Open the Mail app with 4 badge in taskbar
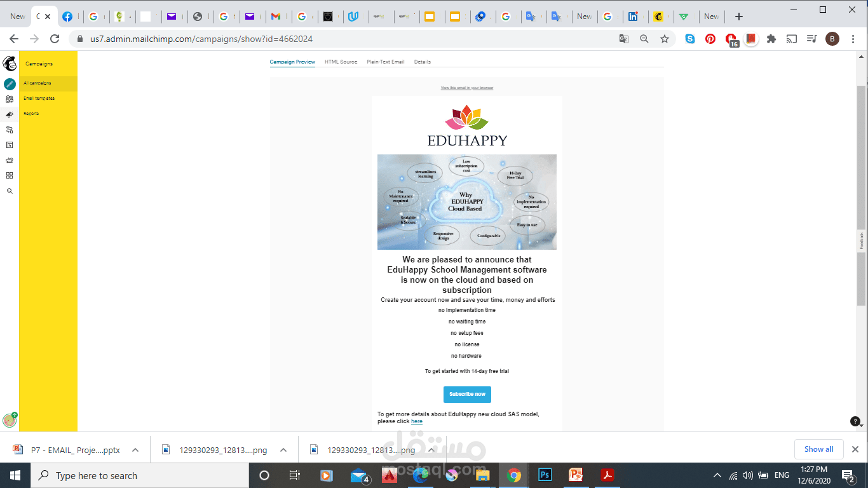868x488 pixels. [360, 476]
